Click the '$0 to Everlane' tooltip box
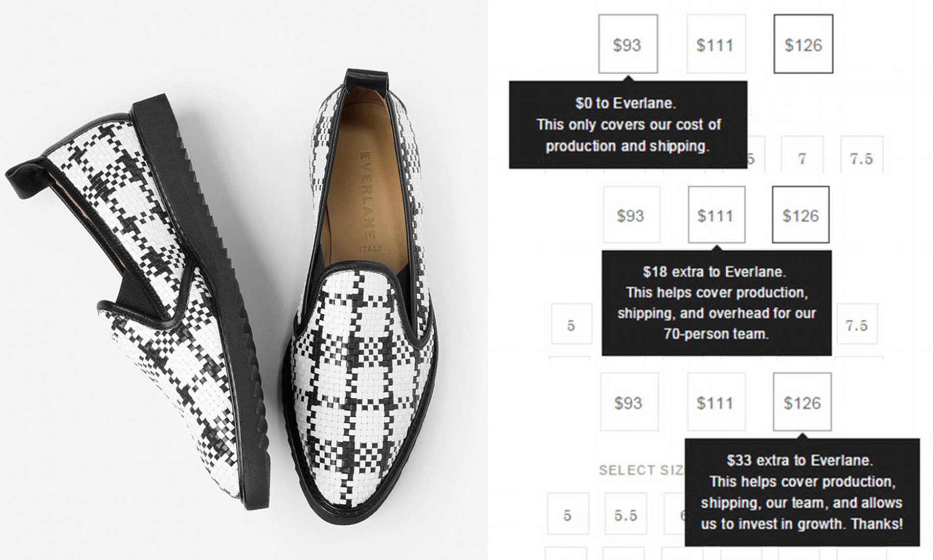The height and width of the screenshot is (560, 933). pos(628,125)
